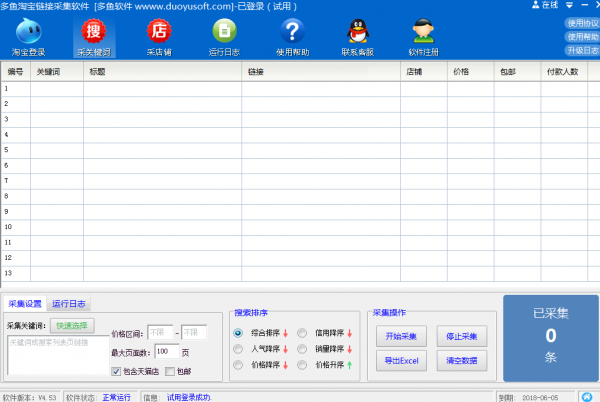Viewport: 600px width, 402px height.
Task: Open the 使用帮助 side link
Action: (582, 37)
